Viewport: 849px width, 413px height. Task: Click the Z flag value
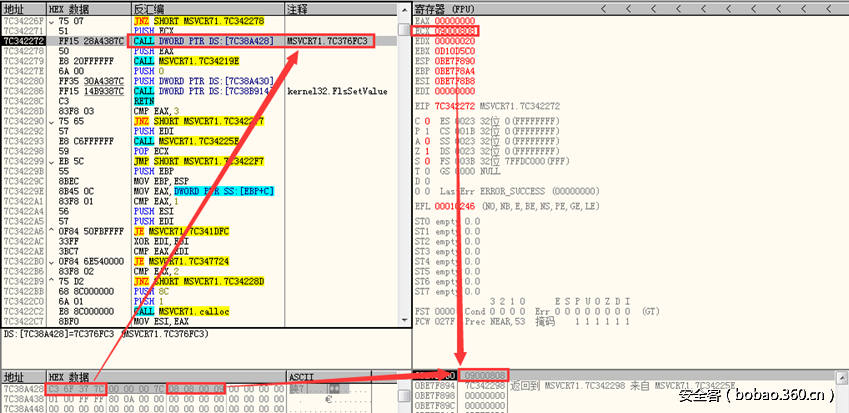point(426,151)
